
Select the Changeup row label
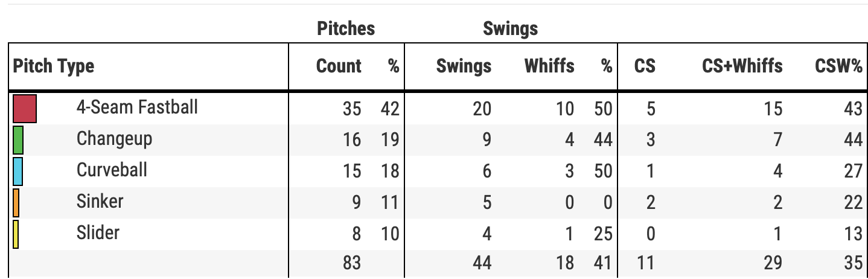(x=114, y=139)
